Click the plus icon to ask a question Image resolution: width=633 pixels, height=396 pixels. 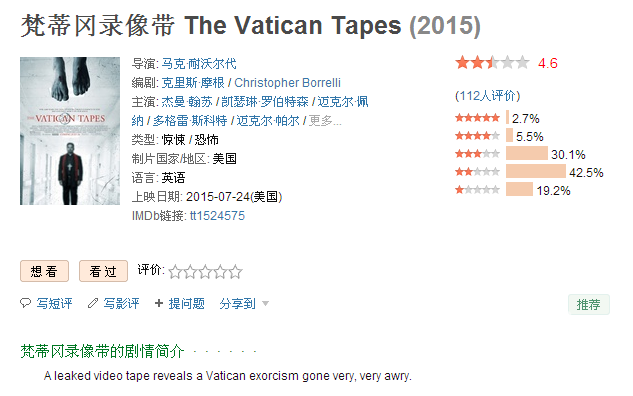(x=159, y=303)
